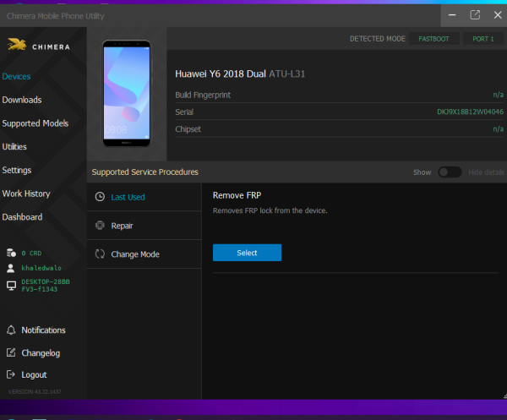Click the user account icon
507x420 pixels.
tap(11, 268)
